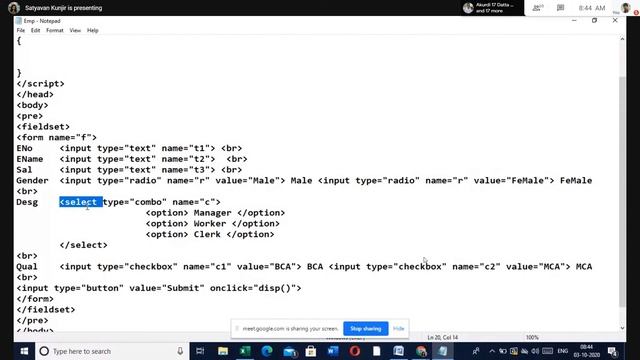The width and height of the screenshot is (640, 360).
Task: Click the Notepad vertical scrollbar thumb
Action: [x=622, y=192]
